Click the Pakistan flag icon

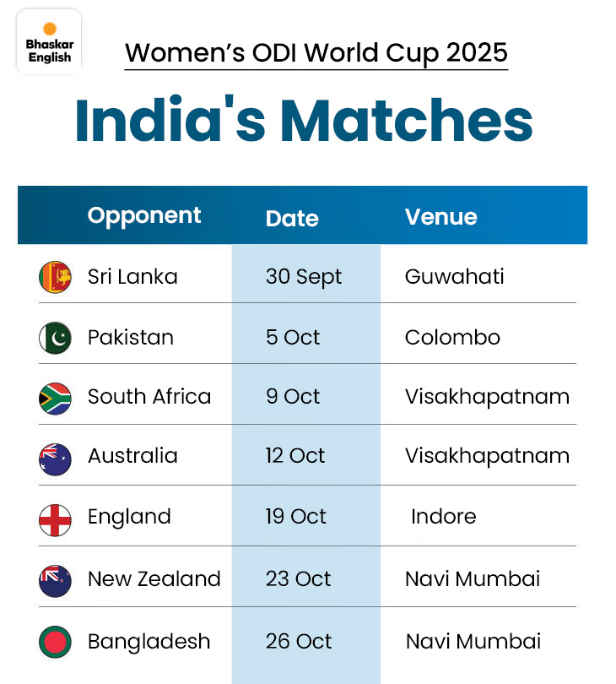(x=55, y=338)
